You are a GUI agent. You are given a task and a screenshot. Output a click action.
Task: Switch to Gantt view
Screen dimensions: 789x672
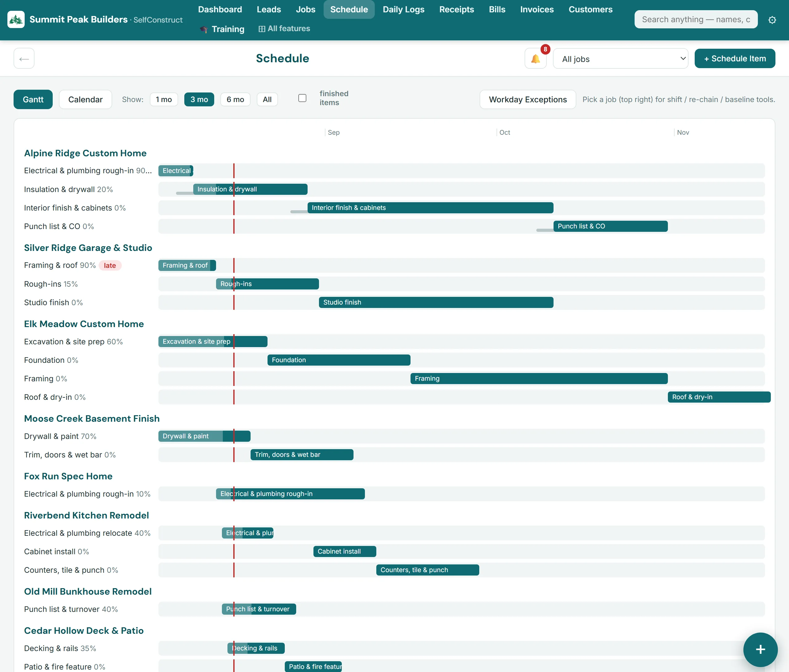[33, 100]
